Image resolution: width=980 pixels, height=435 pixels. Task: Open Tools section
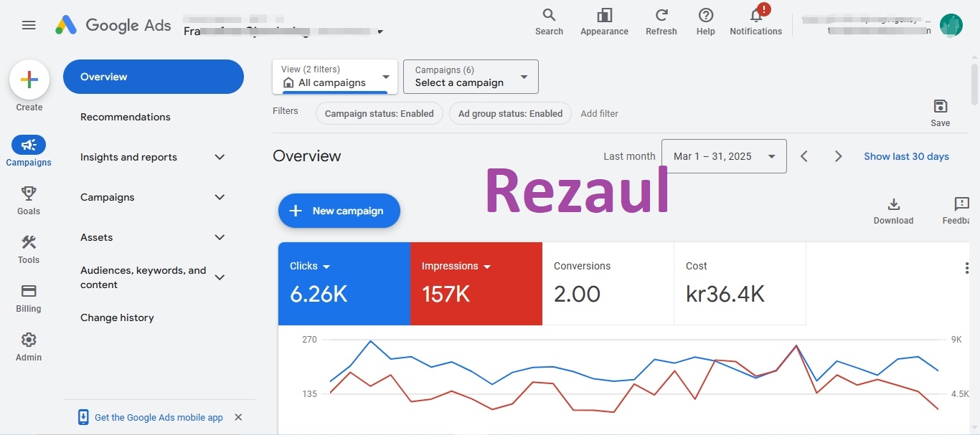(29, 249)
